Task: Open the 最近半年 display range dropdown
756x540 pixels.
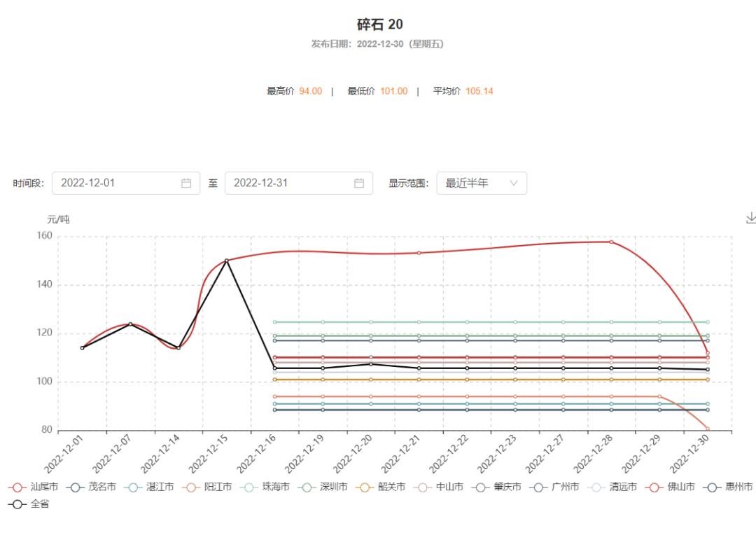Action: pyautogui.click(x=480, y=184)
